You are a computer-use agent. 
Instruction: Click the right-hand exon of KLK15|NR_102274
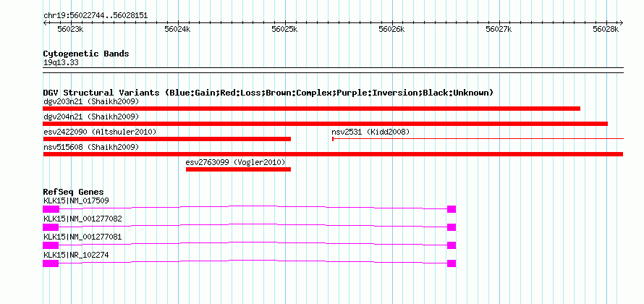(x=452, y=263)
